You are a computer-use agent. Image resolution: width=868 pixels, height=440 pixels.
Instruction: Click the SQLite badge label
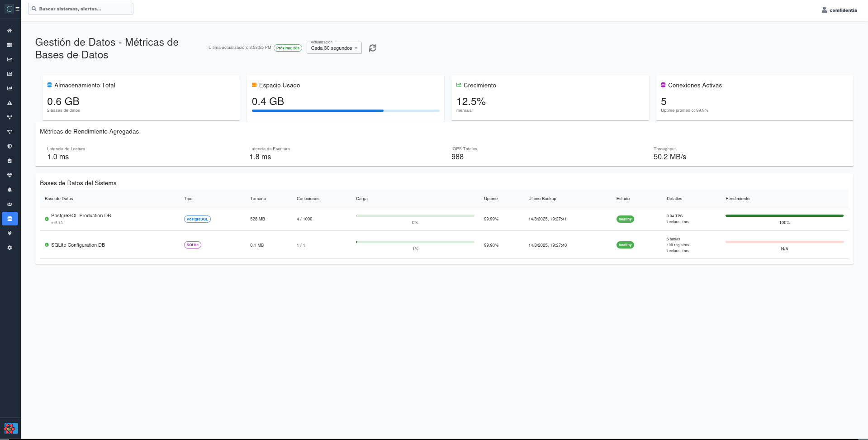click(193, 245)
